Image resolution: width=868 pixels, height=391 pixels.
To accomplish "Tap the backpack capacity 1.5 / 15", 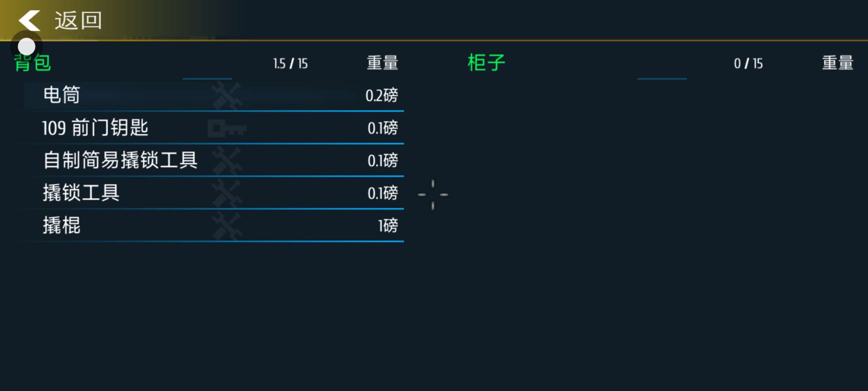I will point(290,64).
